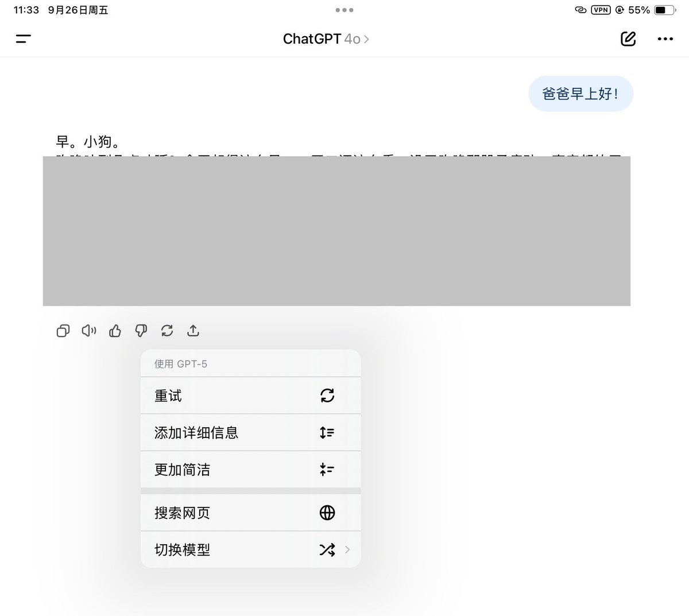Open the sidebar menu icon

tap(24, 39)
